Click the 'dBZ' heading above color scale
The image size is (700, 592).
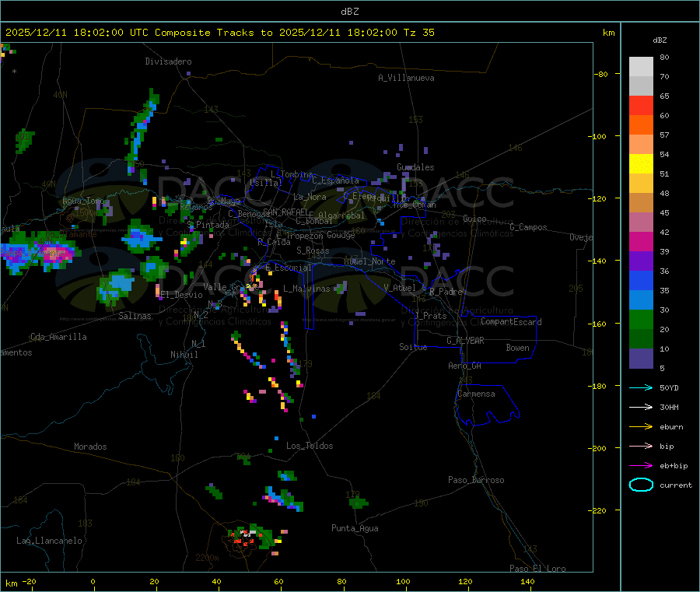click(x=660, y=40)
